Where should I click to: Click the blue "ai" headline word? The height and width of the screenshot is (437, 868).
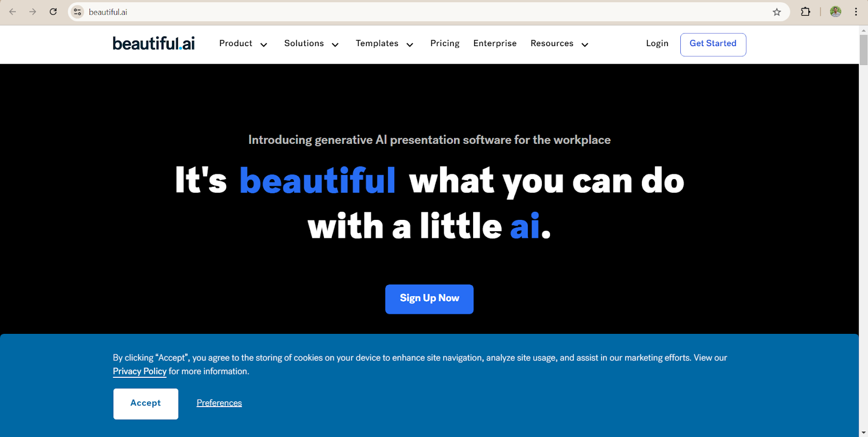pyautogui.click(x=525, y=226)
